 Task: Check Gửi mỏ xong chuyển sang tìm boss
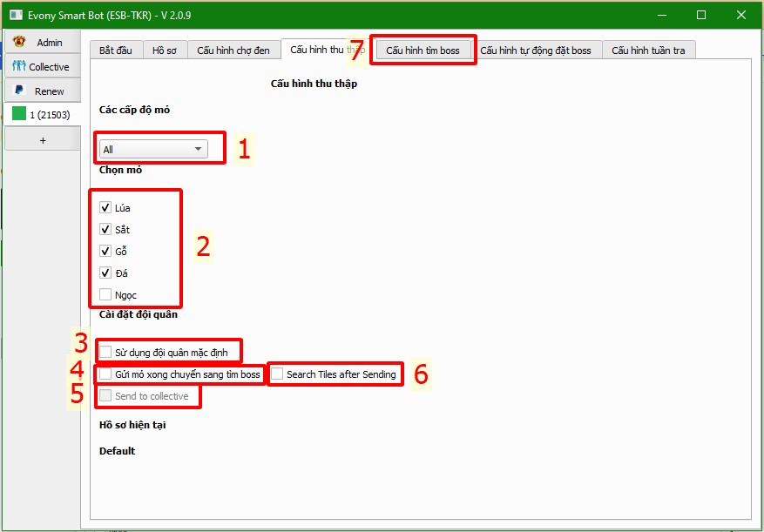coord(105,374)
